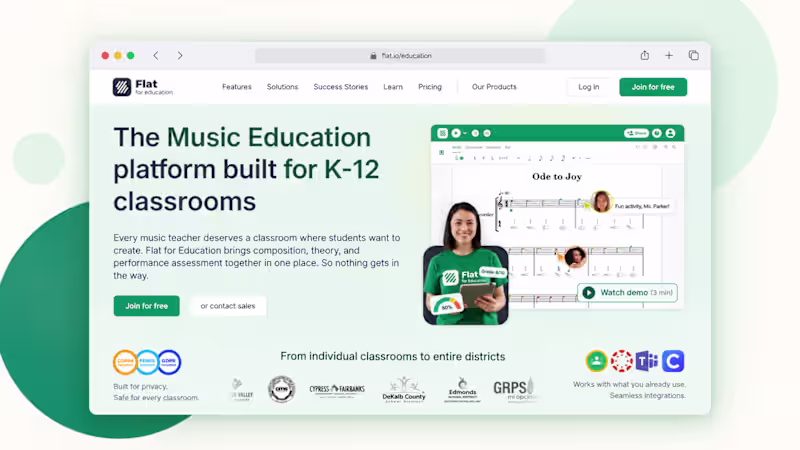Click the Google Classroom integration icon
The height and width of the screenshot is (450, 800).
click(596, 361)
